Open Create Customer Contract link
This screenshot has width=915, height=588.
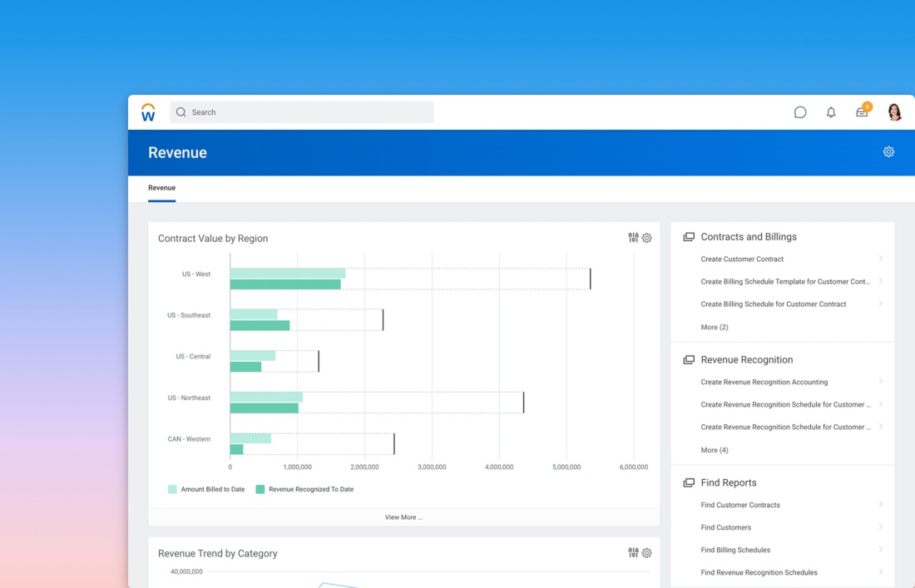click(742, 259)
